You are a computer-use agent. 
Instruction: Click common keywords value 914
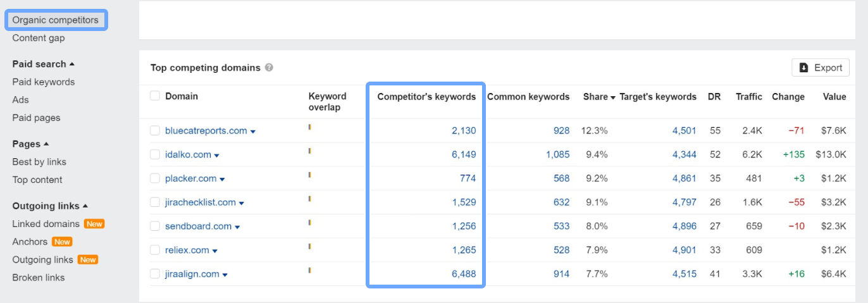[562, 274]
